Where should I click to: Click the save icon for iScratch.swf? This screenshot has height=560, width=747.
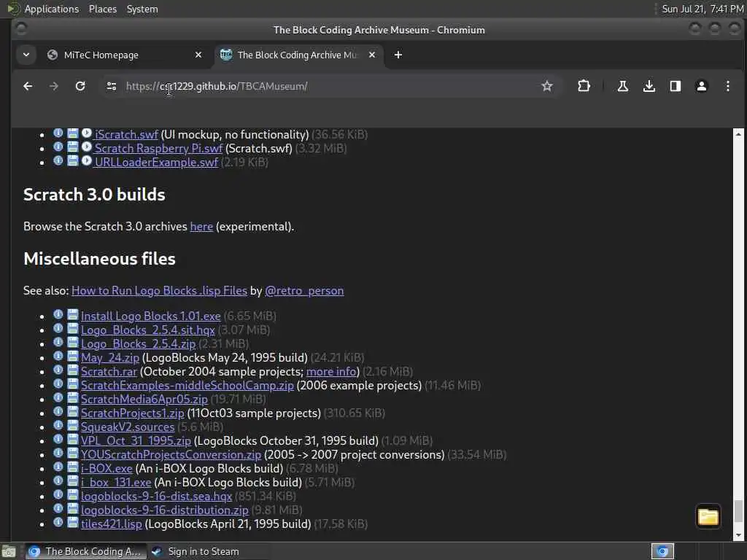tap(72, 133)
